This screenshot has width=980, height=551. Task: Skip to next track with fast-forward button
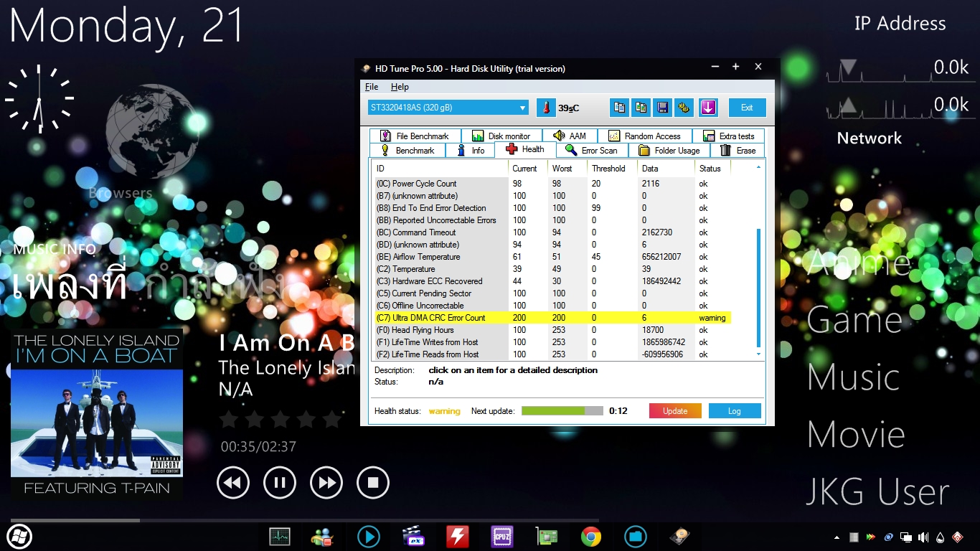[326, 483]
